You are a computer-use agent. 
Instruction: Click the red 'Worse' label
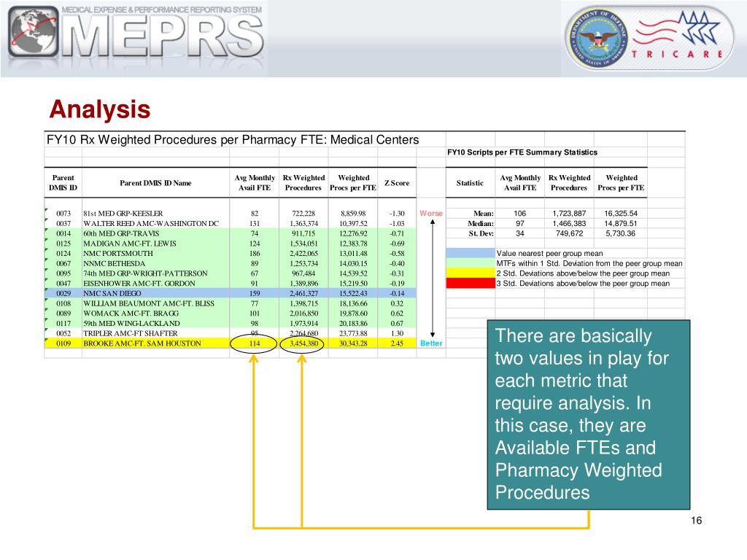[x=430, y=214]
